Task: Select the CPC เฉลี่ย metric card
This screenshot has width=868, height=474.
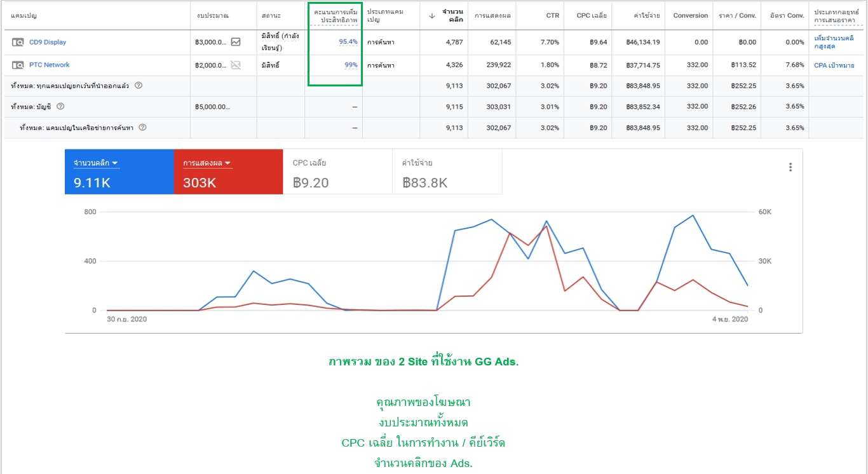Action: click(x=337, y=172)
